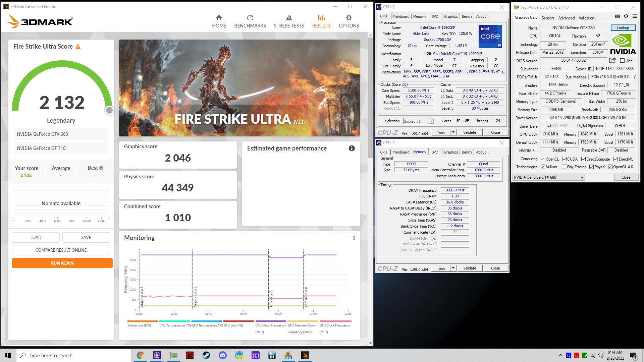Open the HOME section in 3DMark
644x362 pixels.
(x=219, y=21)
